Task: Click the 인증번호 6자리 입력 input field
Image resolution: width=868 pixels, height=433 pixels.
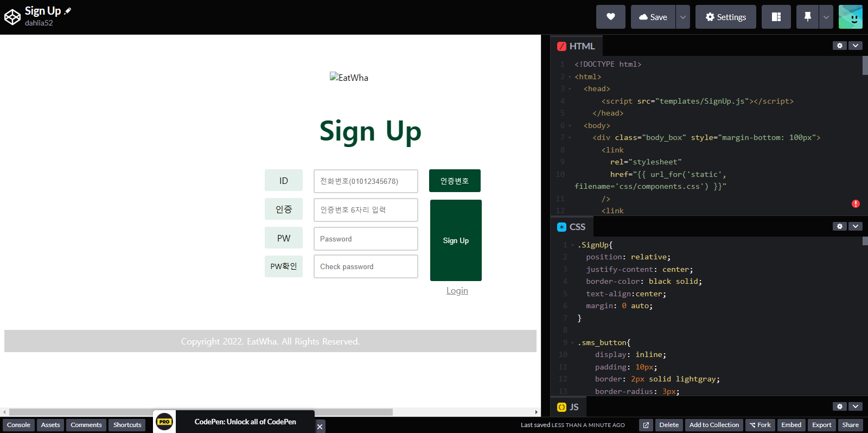Action: tap(366, 210)
